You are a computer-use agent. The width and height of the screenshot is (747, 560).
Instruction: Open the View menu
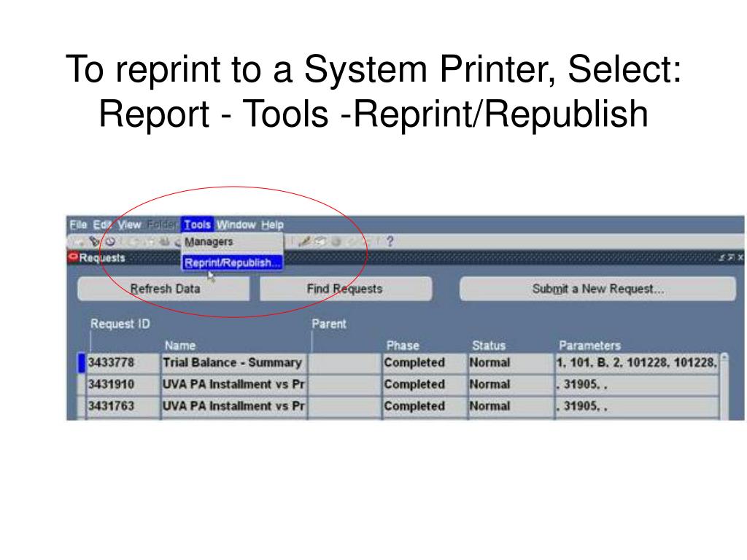tap(129, 225)
